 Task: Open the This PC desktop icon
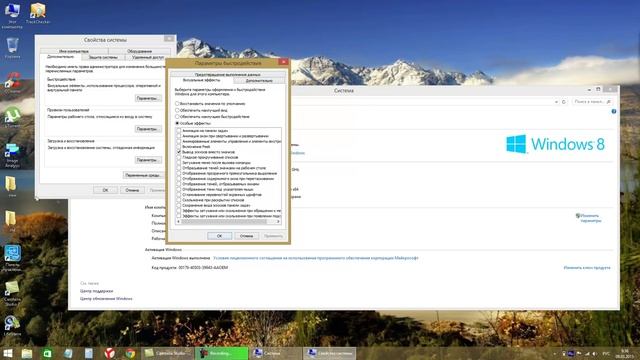(x=12, y=15)
